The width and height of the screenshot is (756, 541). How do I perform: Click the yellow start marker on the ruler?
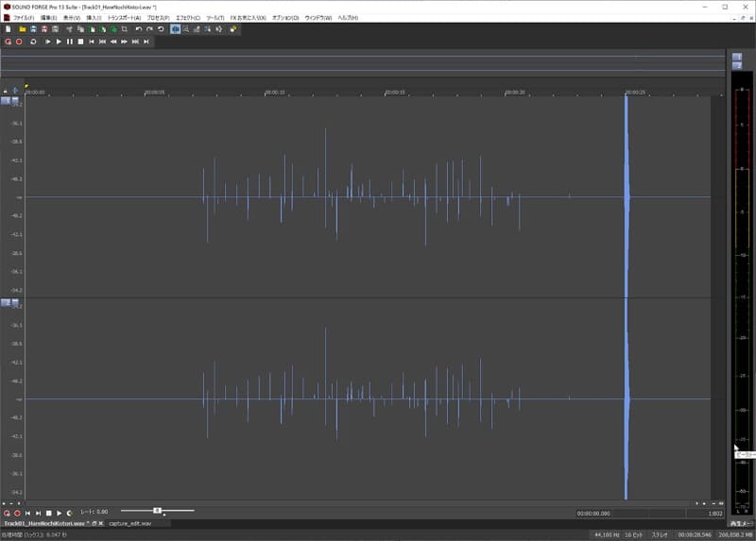click(x=26, y=86)
